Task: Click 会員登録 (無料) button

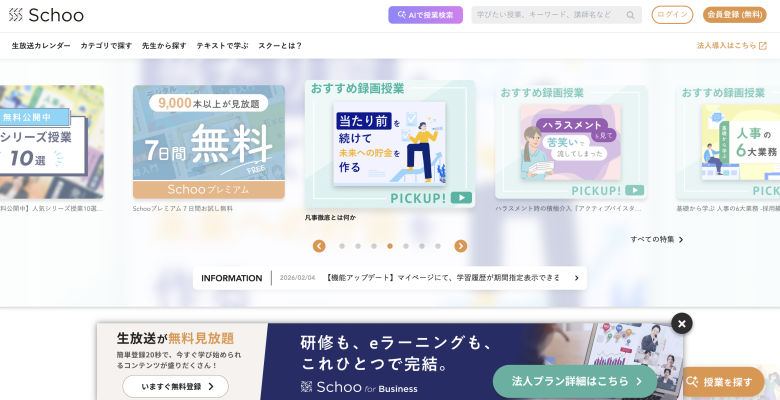Action: click(734, 15)
